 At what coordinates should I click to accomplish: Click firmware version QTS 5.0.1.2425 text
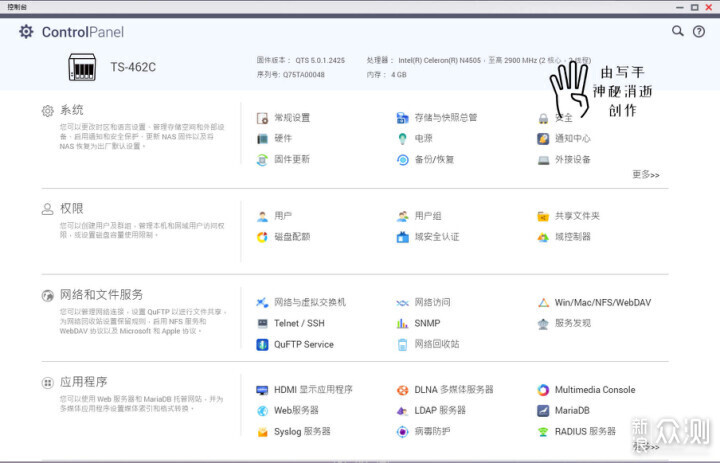320,60
